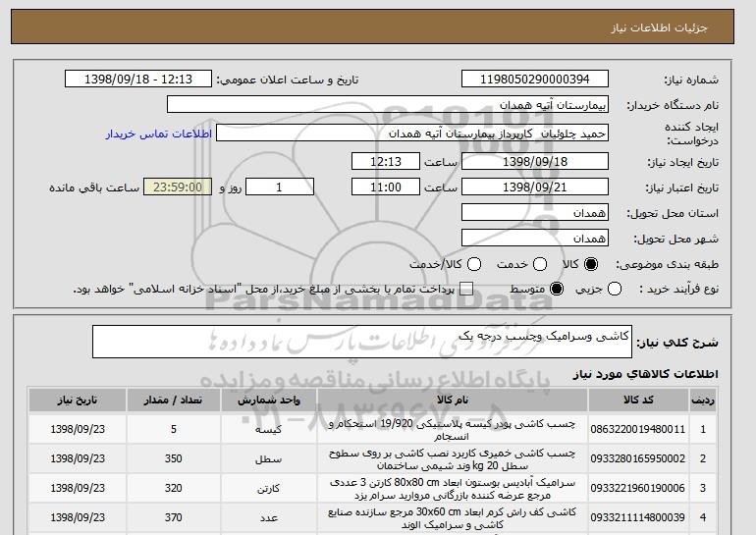Click the remaining time field 23:59:00
Viewport: 756px width, 535px height.
tap(178, 187)
